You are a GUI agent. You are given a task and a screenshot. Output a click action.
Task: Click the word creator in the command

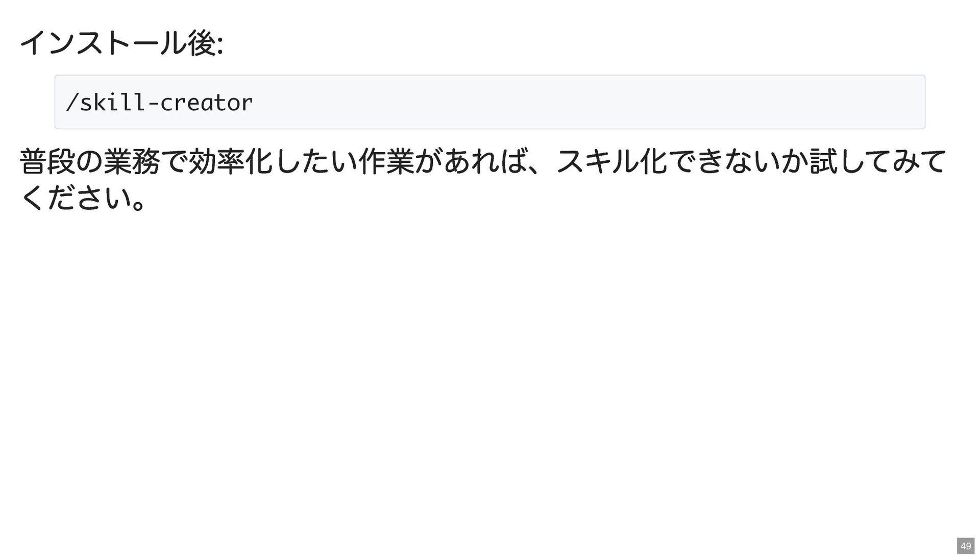206,103
